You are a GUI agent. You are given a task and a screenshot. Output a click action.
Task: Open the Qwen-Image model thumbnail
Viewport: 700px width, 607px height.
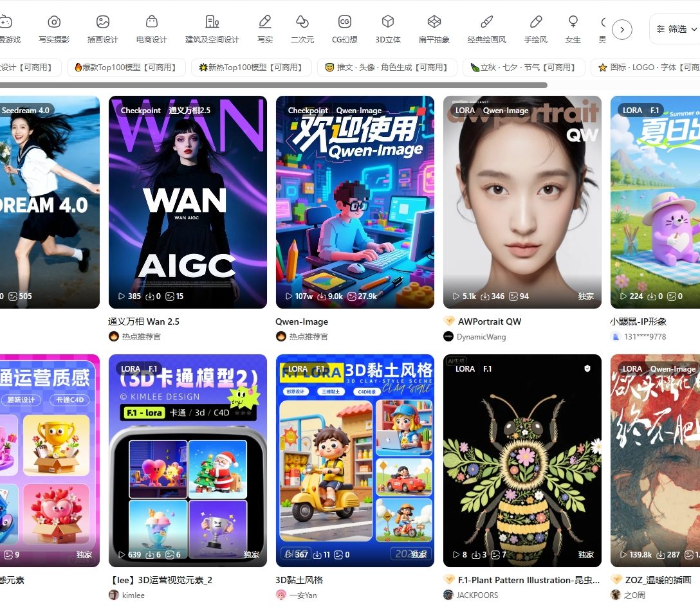(355, 203)
